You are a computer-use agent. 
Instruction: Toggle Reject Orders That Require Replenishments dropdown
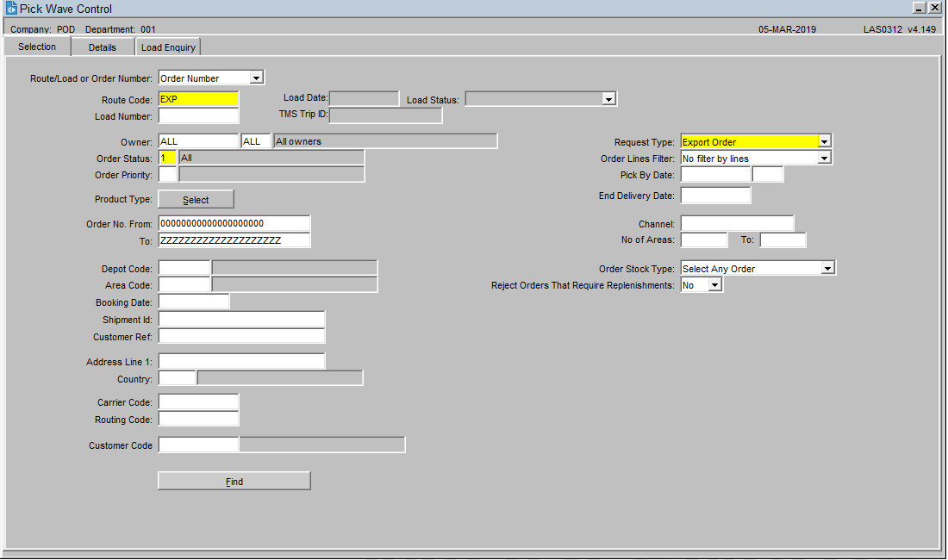click(x=714, y=285)
